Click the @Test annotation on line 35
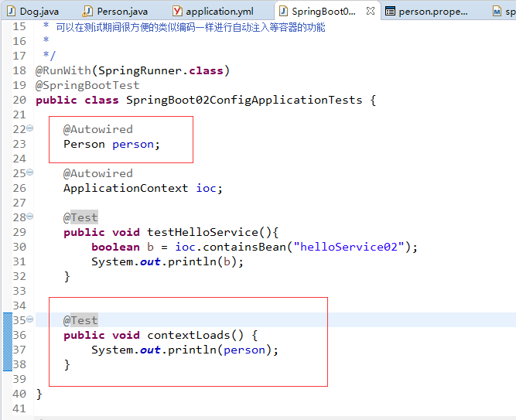 click(80, 320)
